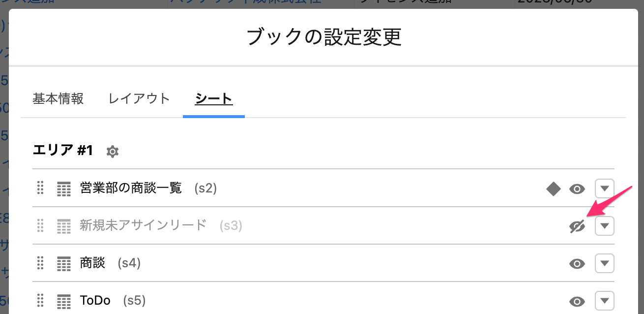Screen dimensions: 644x314
Task: Click the table icon of 営業部の商談一覧
Action: point(64,188)
